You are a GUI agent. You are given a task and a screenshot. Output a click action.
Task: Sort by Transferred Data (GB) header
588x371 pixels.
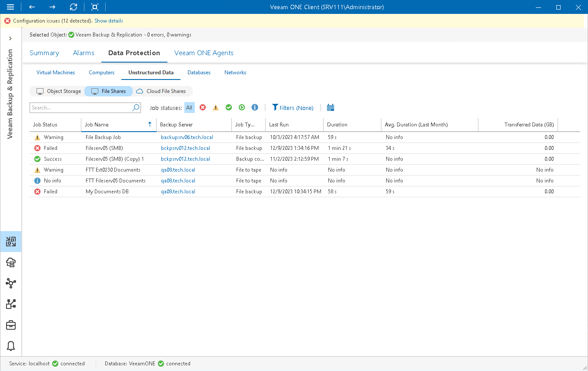pyautogui.click(x=518, y=125)
